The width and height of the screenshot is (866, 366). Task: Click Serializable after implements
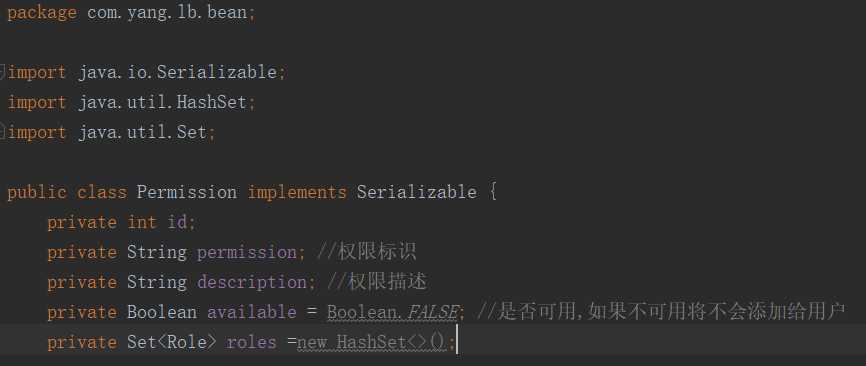click(416, 192)
